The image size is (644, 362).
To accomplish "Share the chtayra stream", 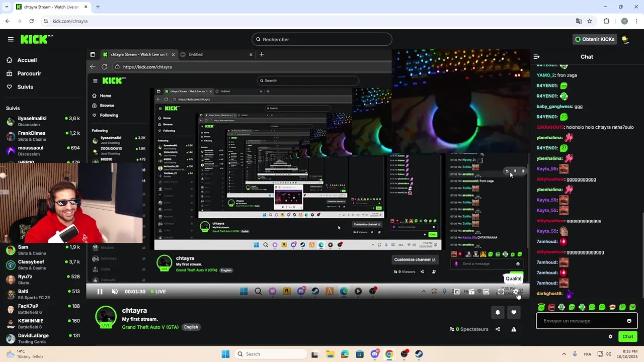I will [x=498, y=329].
